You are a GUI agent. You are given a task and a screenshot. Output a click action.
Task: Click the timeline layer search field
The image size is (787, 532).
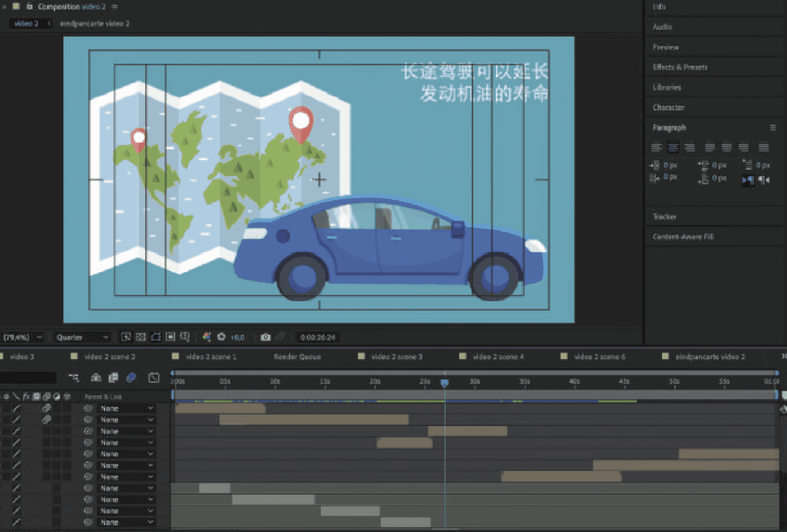28,377
